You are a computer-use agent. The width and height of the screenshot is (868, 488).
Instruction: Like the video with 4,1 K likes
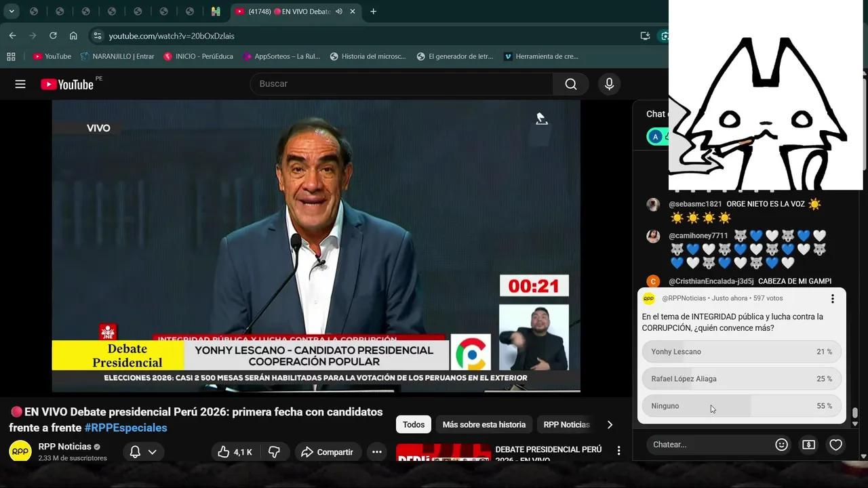(235, 452)
